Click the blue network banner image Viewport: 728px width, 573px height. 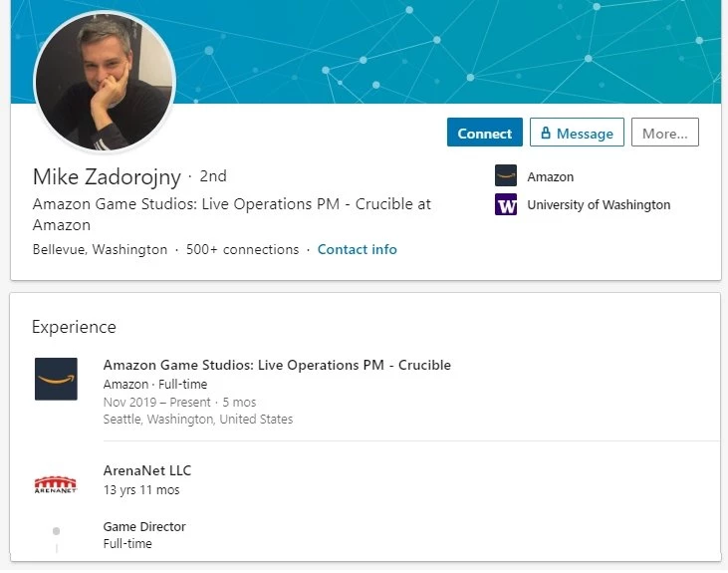pos(448,50)
